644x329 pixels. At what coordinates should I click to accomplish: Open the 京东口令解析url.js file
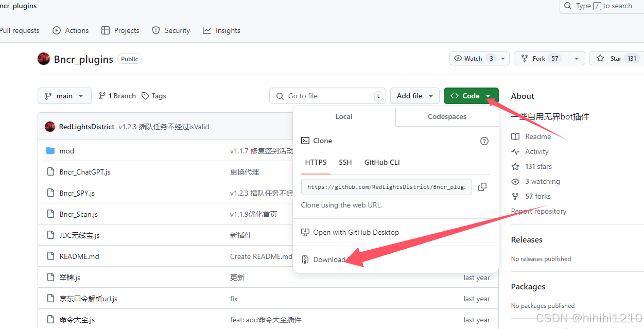(x=89, y=299)
